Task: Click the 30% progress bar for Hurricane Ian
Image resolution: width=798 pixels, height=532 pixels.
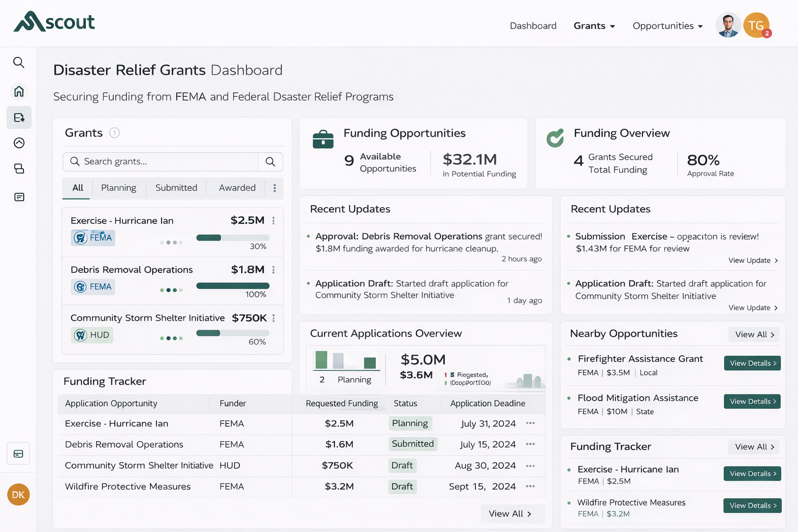Action: pyautogui.click(x=233, y=238)
